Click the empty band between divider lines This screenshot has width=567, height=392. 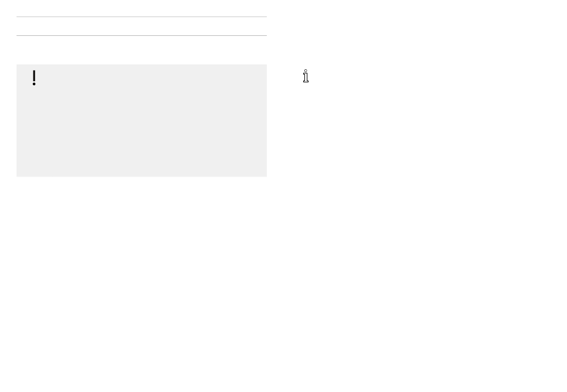pyautogui.click(x=141, y=26)
